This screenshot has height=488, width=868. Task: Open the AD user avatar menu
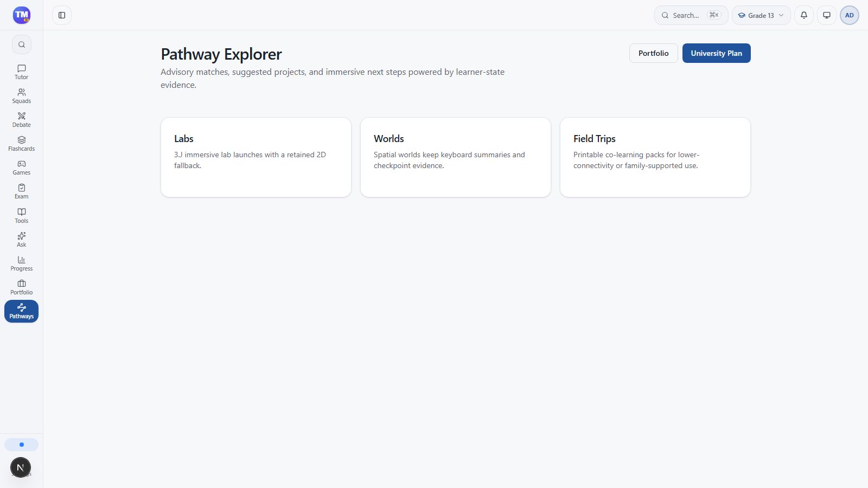(850, 15)
